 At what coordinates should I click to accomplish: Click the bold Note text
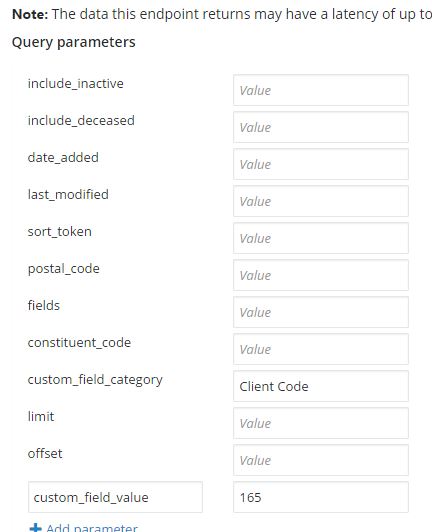(30, 14)
